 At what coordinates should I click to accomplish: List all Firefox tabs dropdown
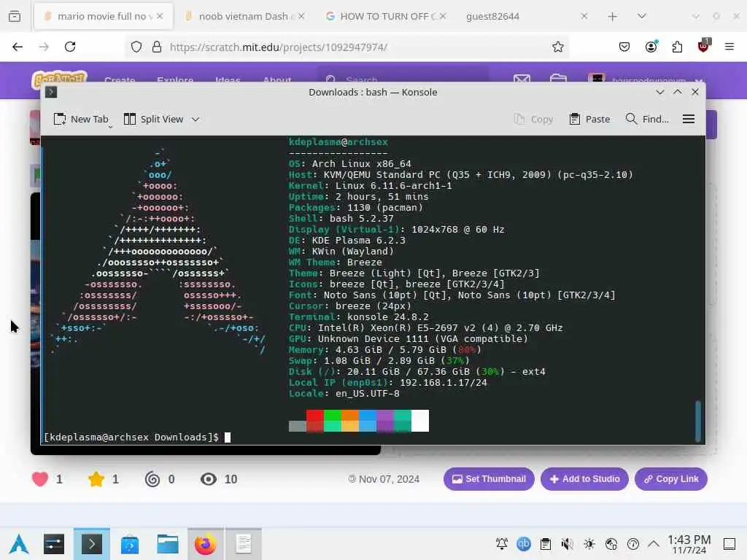click(x=642, y=16)
